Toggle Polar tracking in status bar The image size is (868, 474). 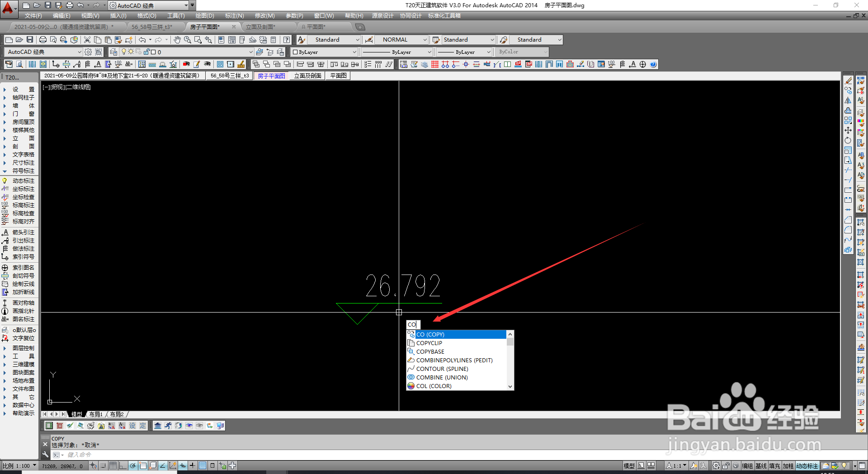(133, 465)
